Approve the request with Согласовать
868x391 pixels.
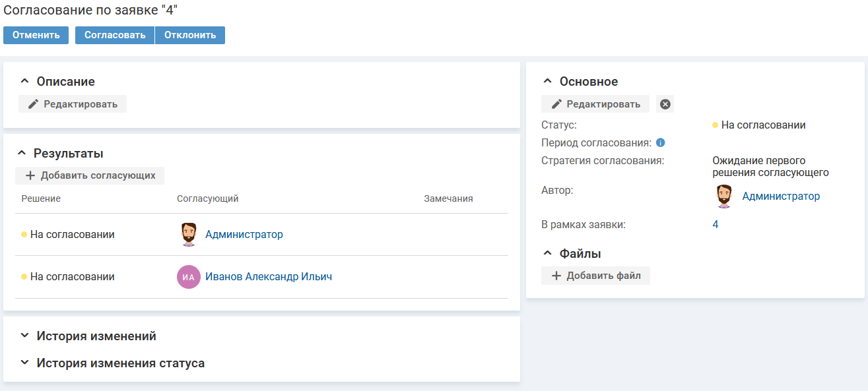[x=115, y=35]
